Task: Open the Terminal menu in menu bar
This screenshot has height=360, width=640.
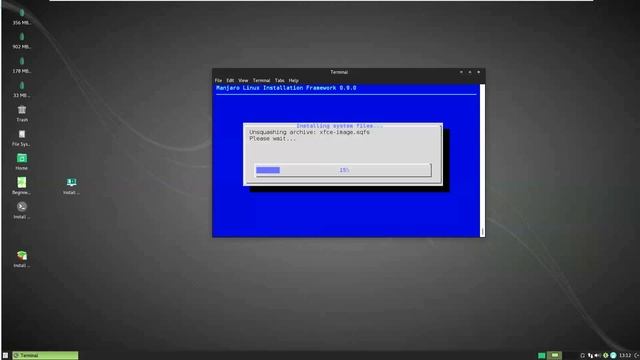Action: 261,80
